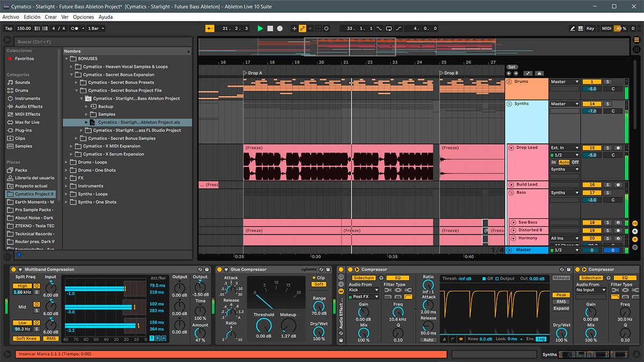Open the Edición menu
This screenshot has width=644, height=362.
pyautogui.click(x=32, y=17)
